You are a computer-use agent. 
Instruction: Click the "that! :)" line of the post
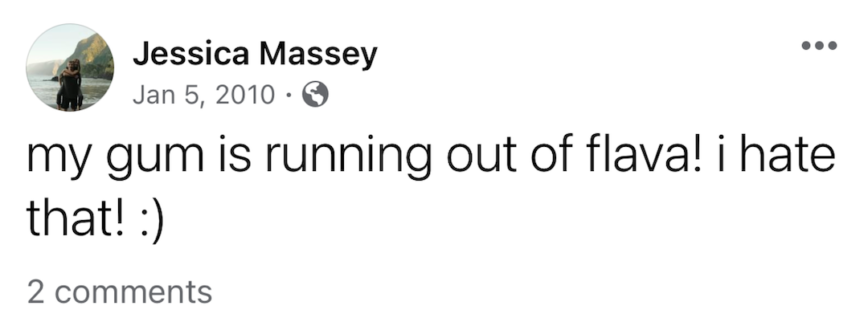click(96, 218)
